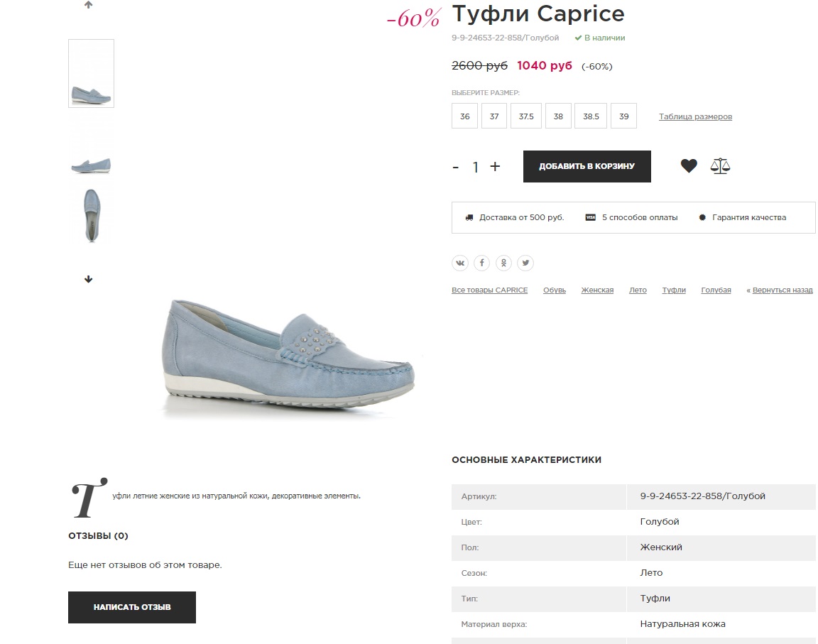Click the compare scales icon
Screen dimensions: 818x644
click(720, 166)
